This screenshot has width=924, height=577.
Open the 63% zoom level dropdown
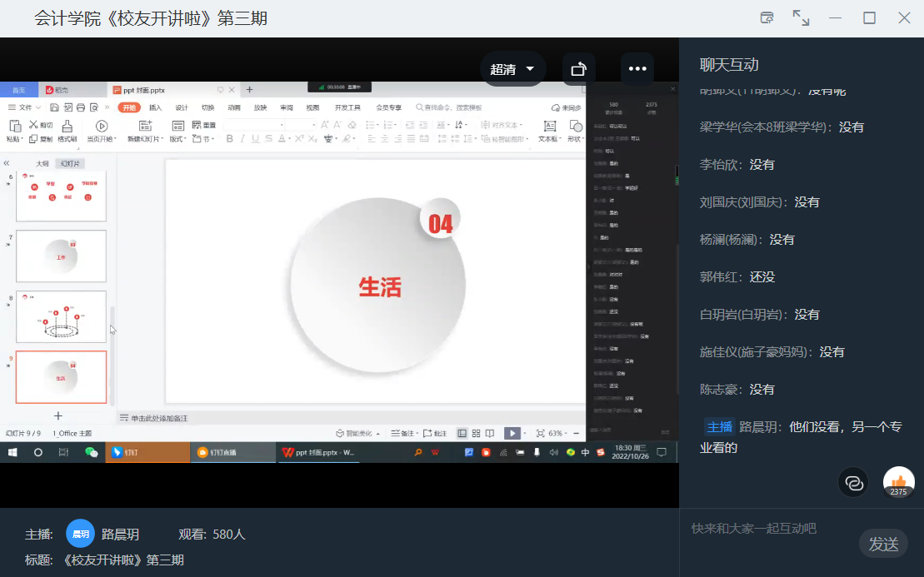(x=557, y=433)
